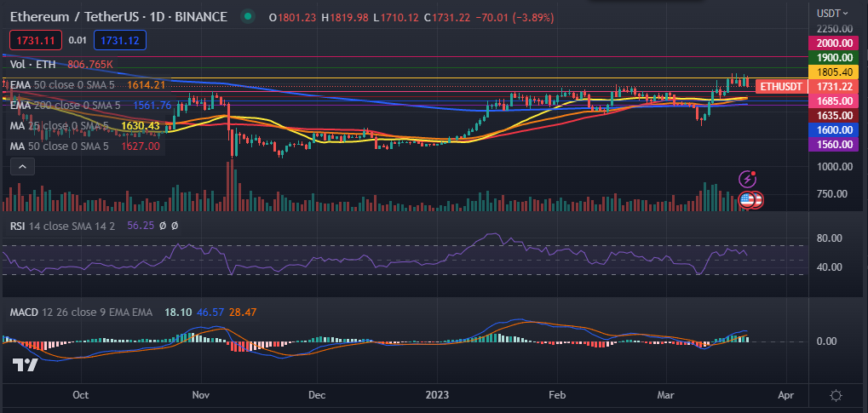Select the EMA 200 close indicator legend

(x=66, y=106)
